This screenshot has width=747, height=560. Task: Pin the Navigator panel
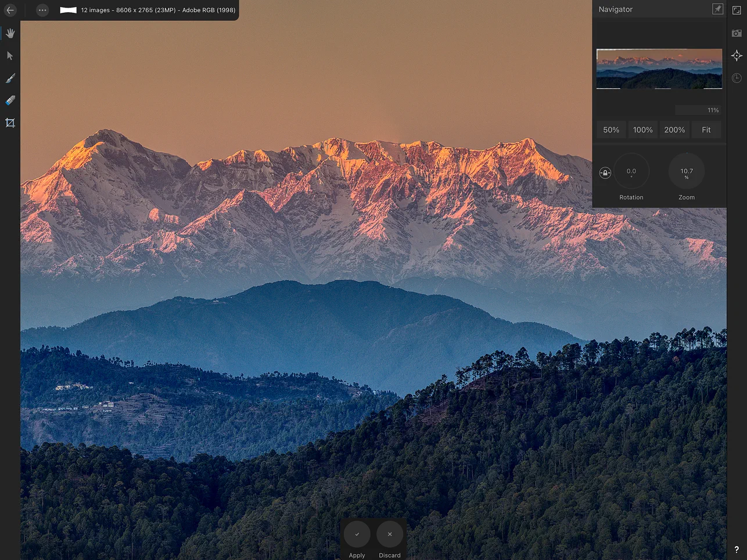coord(717,9)
